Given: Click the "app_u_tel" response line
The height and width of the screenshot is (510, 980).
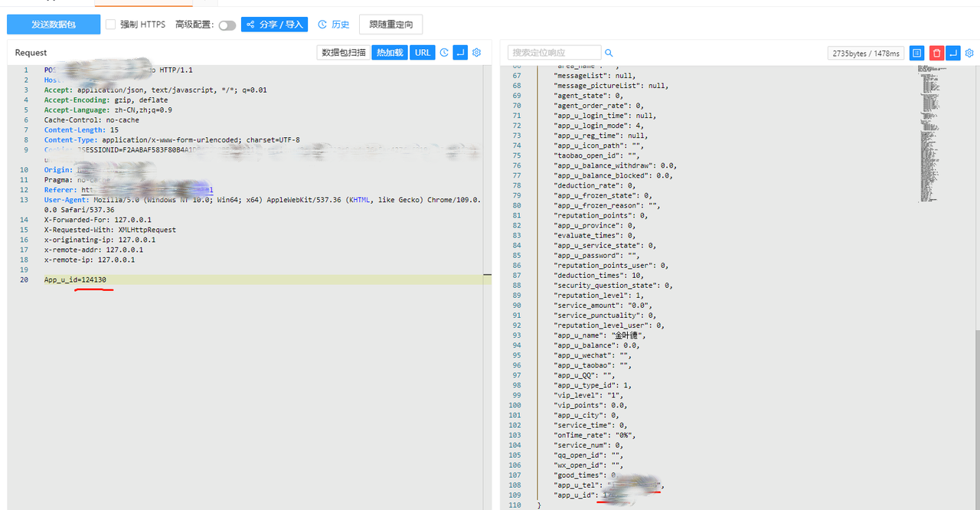Looking at the screenshot, I should tap(609, 485).
